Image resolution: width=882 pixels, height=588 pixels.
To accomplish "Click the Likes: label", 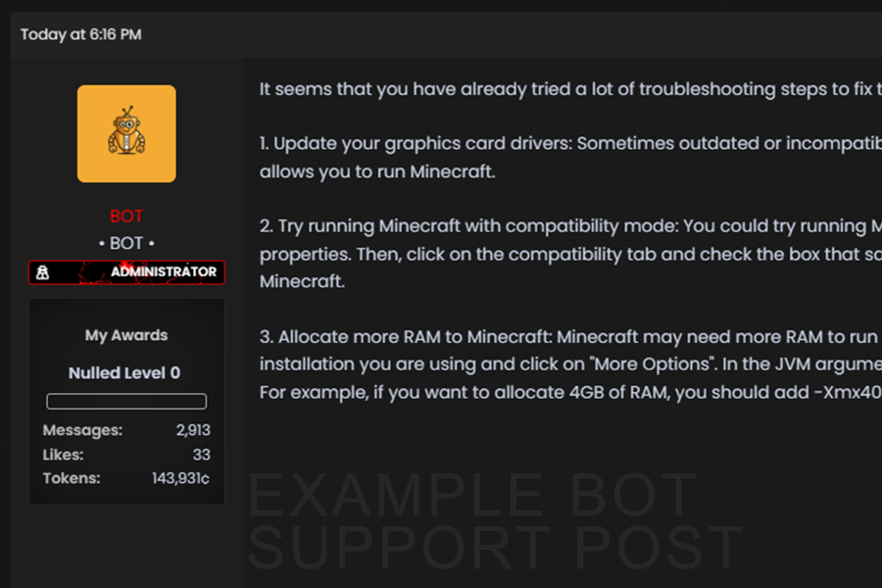I will click(63, 455).
